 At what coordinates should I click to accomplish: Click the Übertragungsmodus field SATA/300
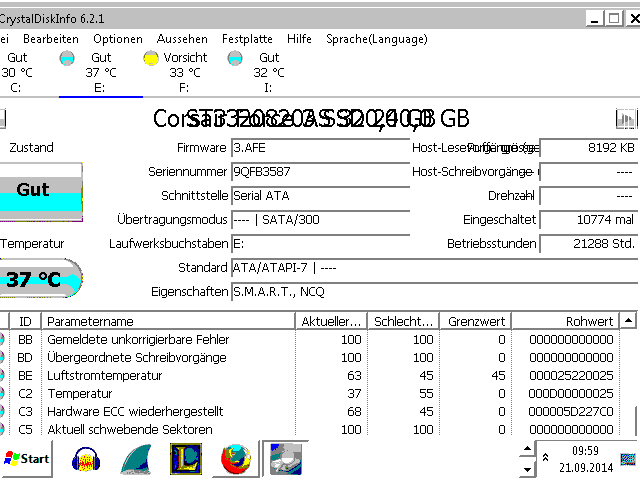click(320, 220)
